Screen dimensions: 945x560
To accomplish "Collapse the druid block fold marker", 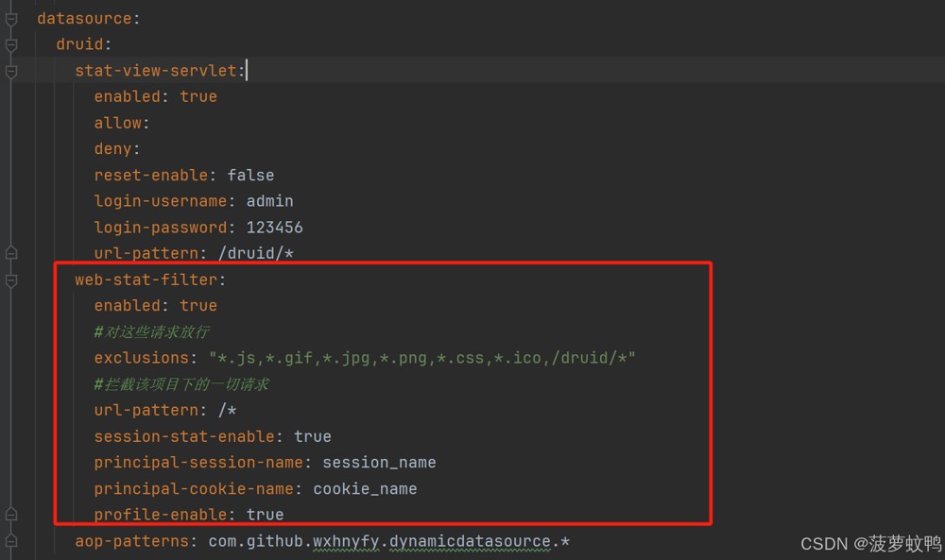I will 10,45.
